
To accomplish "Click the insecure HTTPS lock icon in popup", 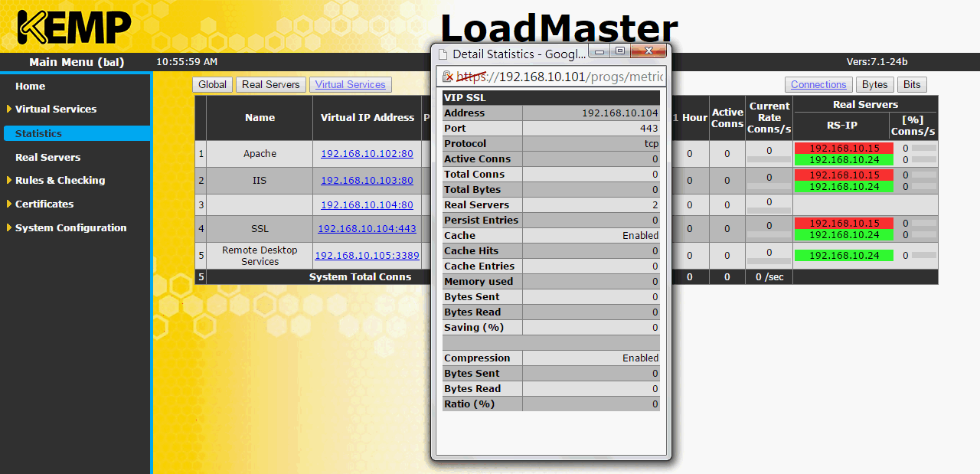I will point(449,77).
